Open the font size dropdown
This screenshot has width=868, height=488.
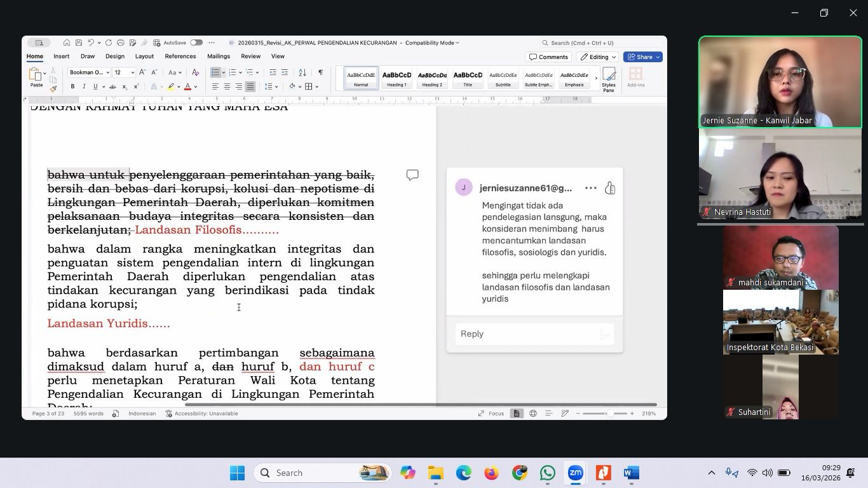coord(132,72)
